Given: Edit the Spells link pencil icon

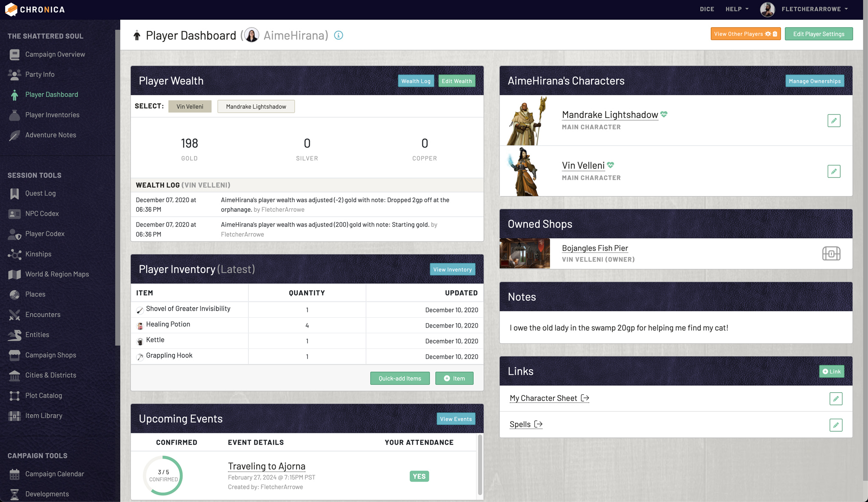Looking at the screenshot, I should pos(835,425).
